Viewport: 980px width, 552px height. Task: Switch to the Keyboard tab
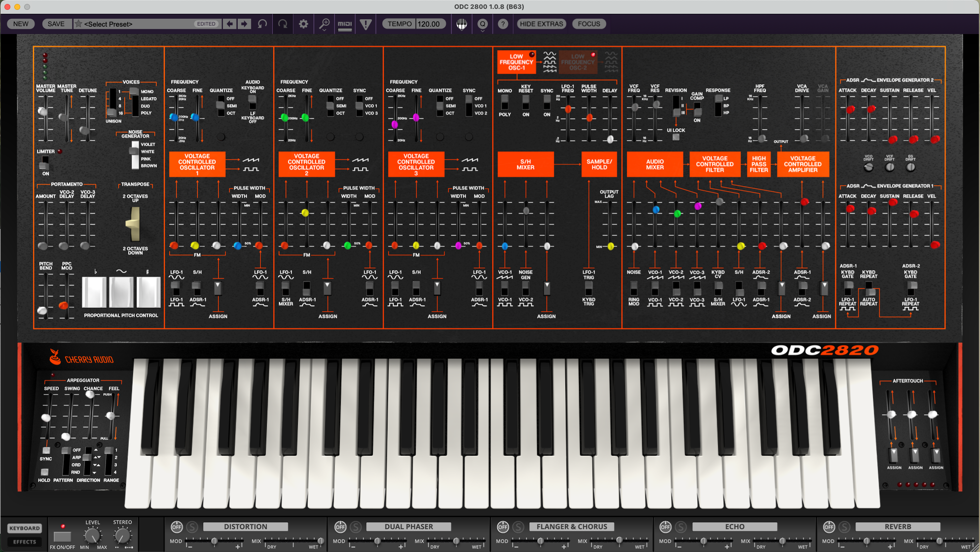coord(24,528)
